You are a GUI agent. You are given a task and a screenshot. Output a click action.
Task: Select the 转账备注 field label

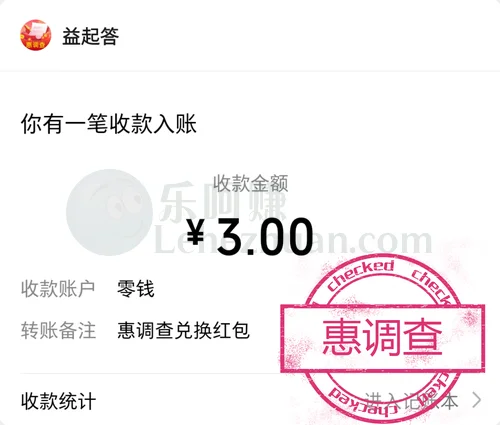pos(58,330)
